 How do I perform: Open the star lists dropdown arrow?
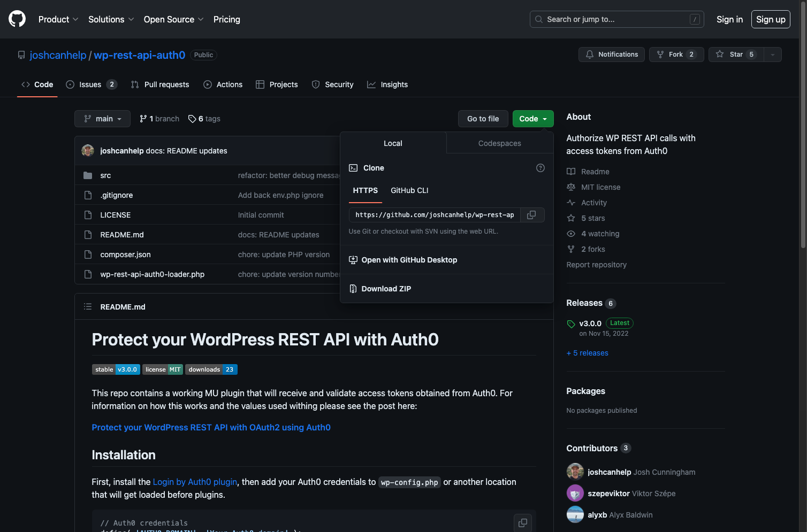pyautogui.click(x=773, y=55)
